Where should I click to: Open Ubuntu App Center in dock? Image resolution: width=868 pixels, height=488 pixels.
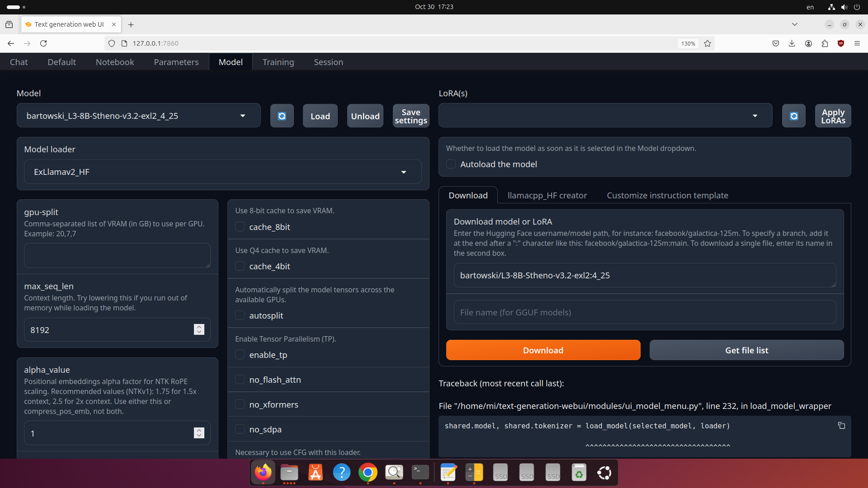(x=316, y=473)
